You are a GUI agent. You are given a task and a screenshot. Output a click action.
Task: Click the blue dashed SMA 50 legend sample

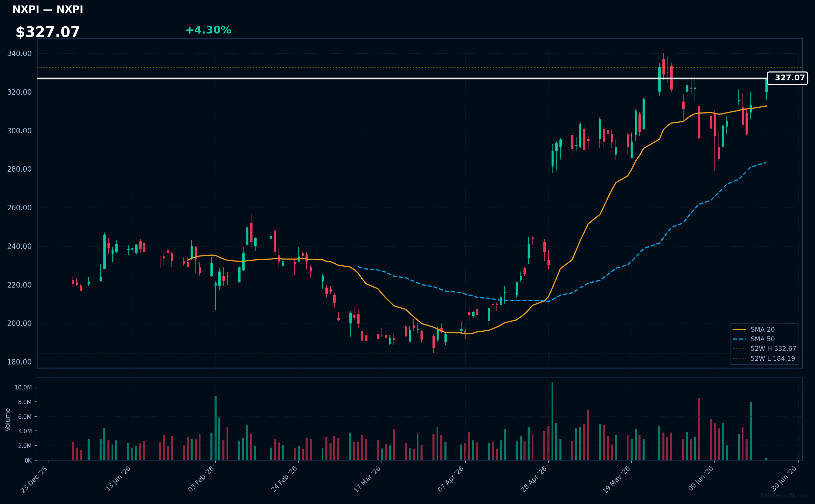739,339
